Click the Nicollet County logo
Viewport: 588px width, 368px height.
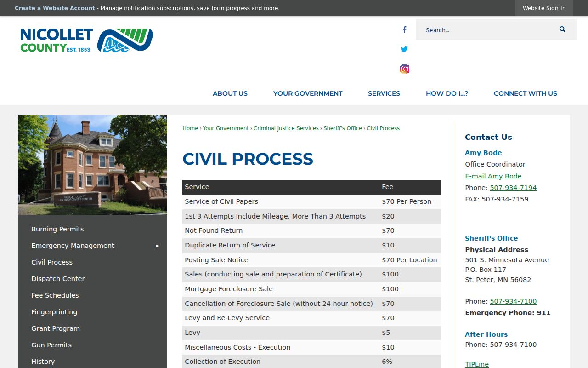(86, 40)
